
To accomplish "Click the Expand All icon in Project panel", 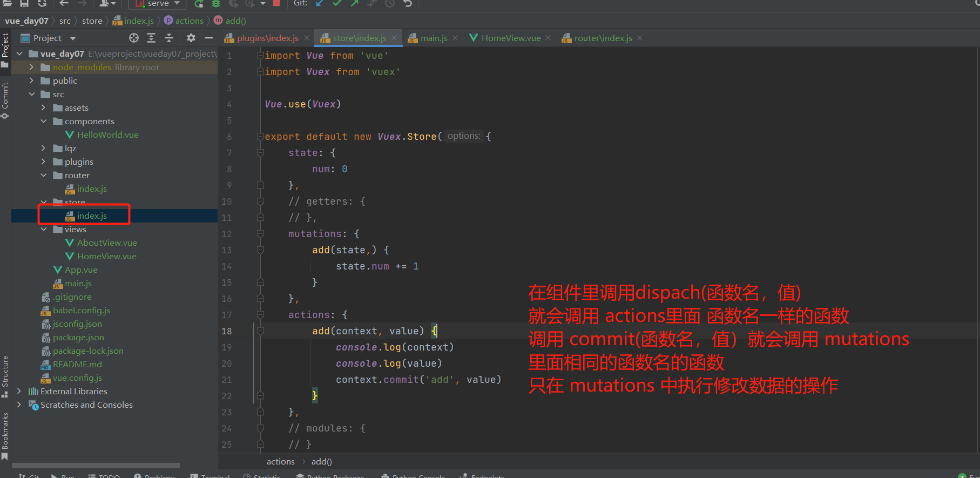I will [151, 38].
